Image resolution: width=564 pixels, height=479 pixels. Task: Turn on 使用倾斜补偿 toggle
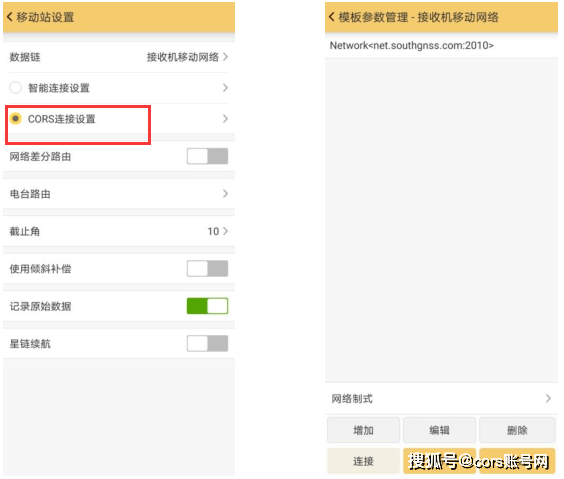click(207, 269)
